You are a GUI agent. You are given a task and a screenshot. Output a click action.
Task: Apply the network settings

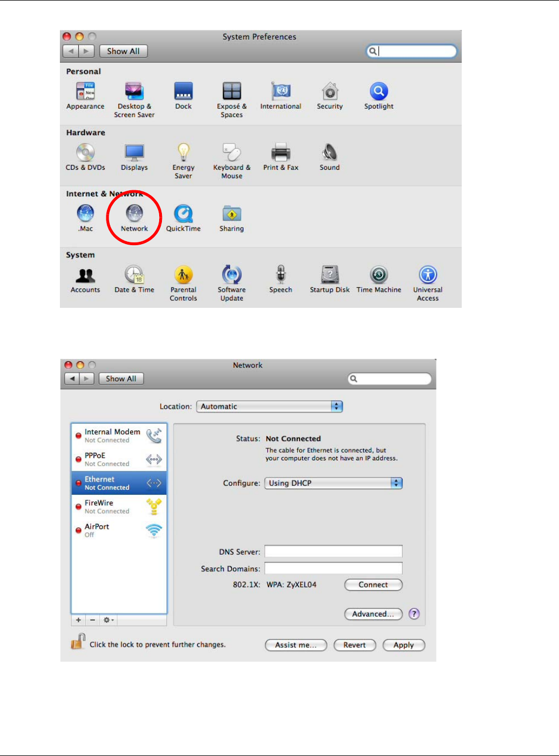(404, 645)
